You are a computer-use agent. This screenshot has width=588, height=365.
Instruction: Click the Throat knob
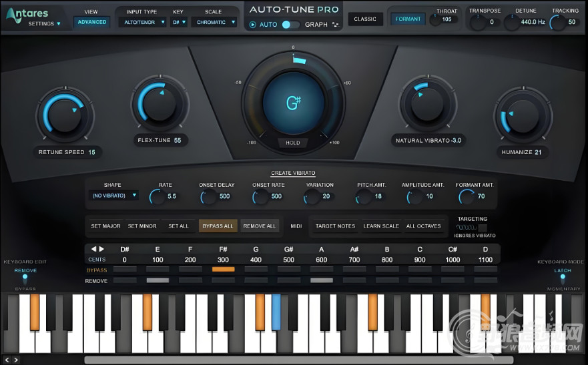(435, 19)
